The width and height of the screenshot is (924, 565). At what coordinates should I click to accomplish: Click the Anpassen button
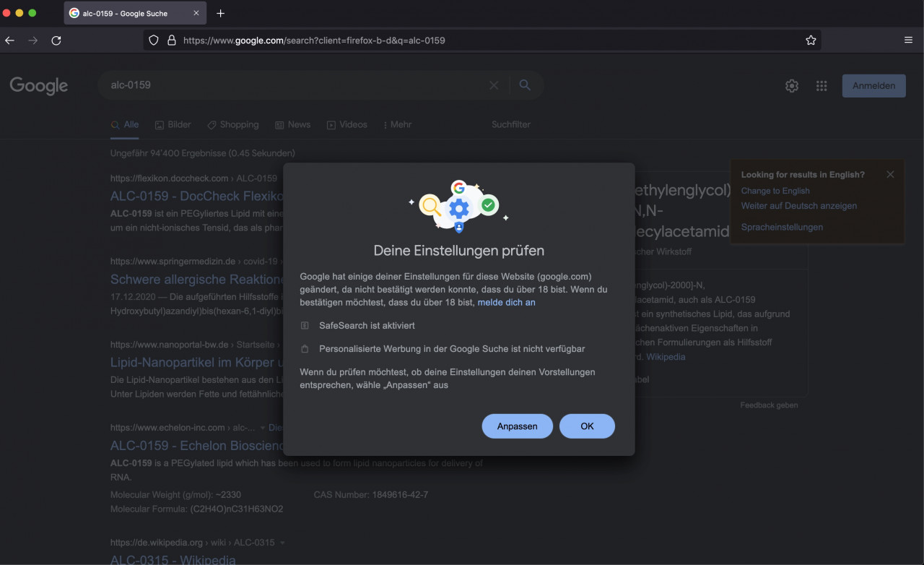point(517,426)
